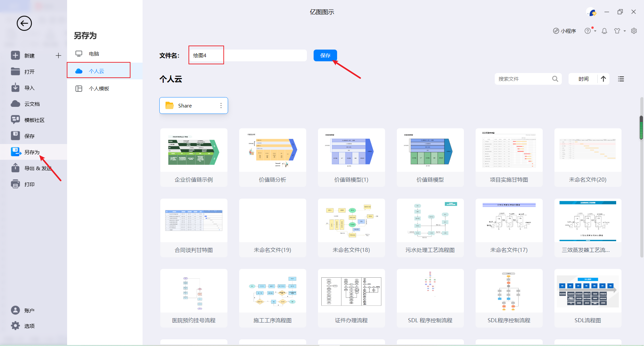Click the blue 保存 button

click(325, 55)
